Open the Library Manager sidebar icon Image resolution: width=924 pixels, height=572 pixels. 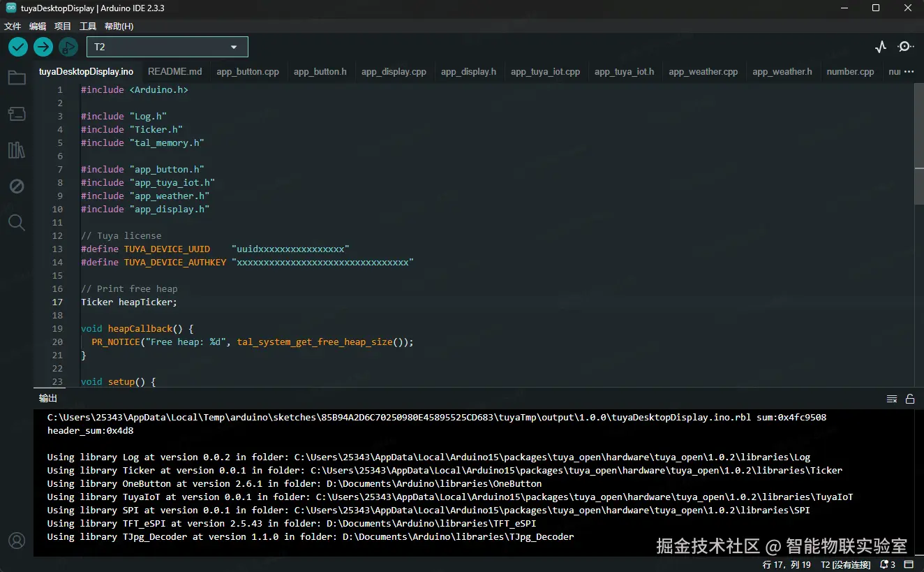(17, 149)
